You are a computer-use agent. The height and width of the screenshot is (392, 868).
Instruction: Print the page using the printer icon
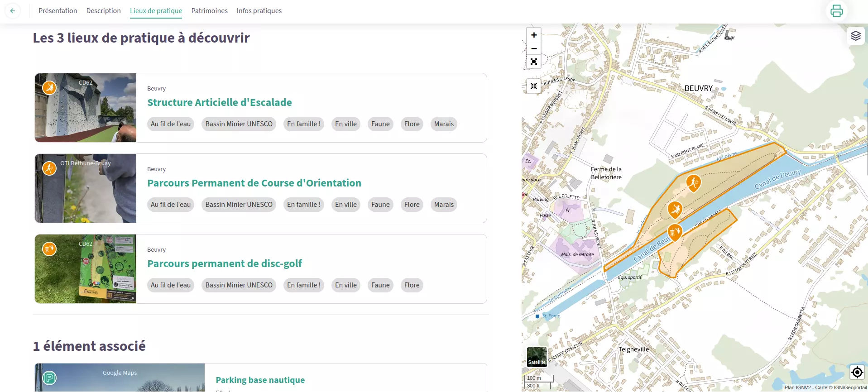click(x=836, y=11)
